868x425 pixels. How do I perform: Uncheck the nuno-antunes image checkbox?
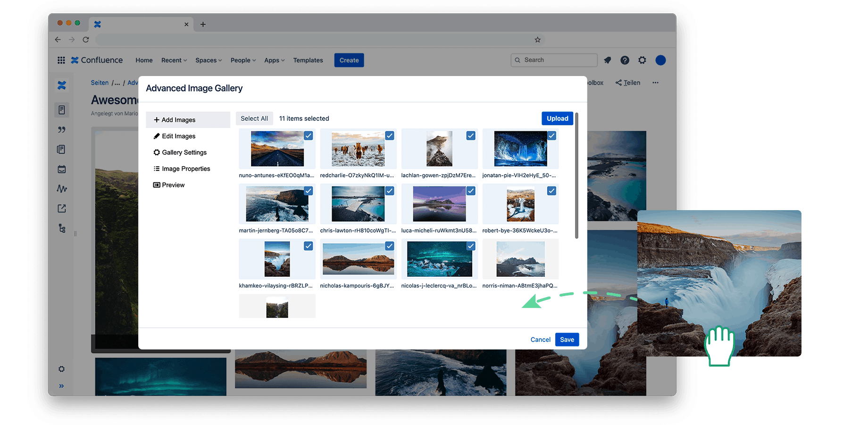coord(309,136)
